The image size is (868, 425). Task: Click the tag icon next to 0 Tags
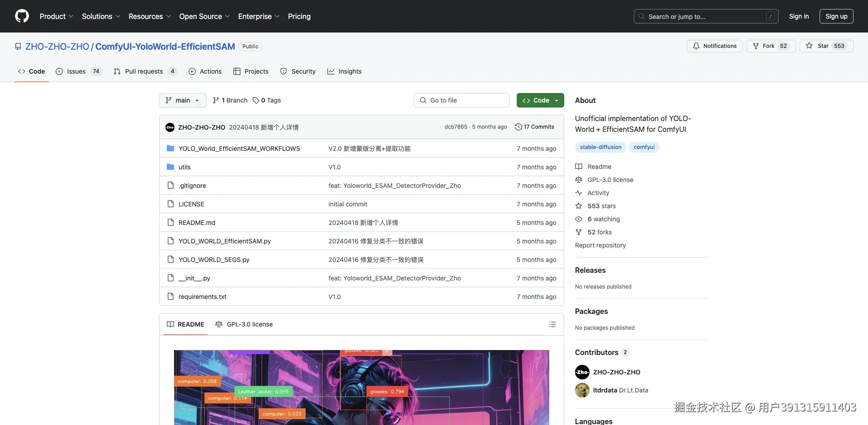coord(256,100)
